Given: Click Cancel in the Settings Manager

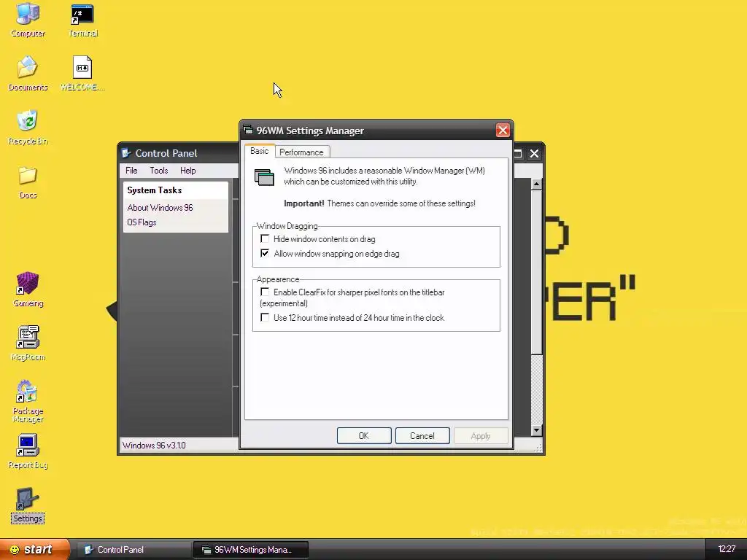Looking at the screenshot, I should (x=422, y=436).
